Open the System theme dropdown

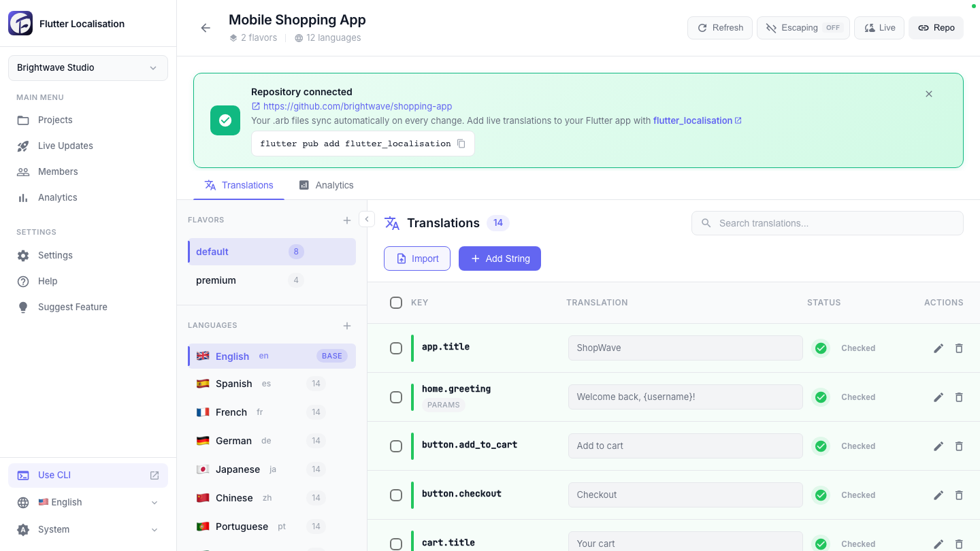coord(88,529)
